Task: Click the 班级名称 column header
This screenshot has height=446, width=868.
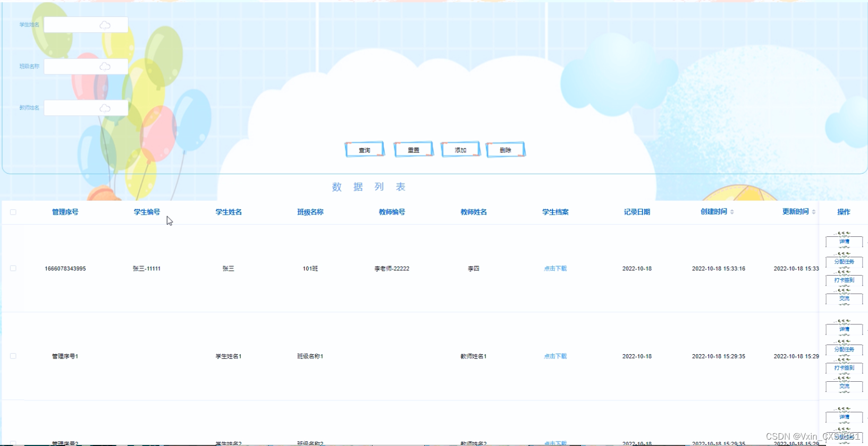Action: (x=310, y=212)
